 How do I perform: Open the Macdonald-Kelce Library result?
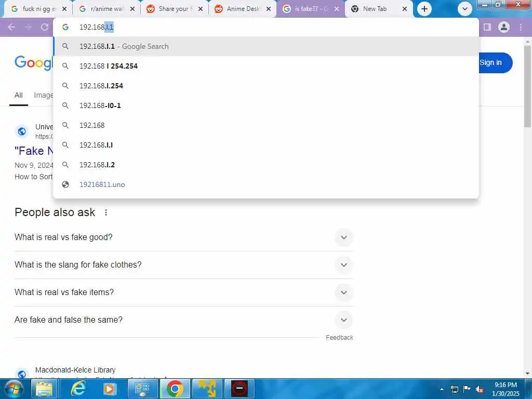click(x=75, y=370)
